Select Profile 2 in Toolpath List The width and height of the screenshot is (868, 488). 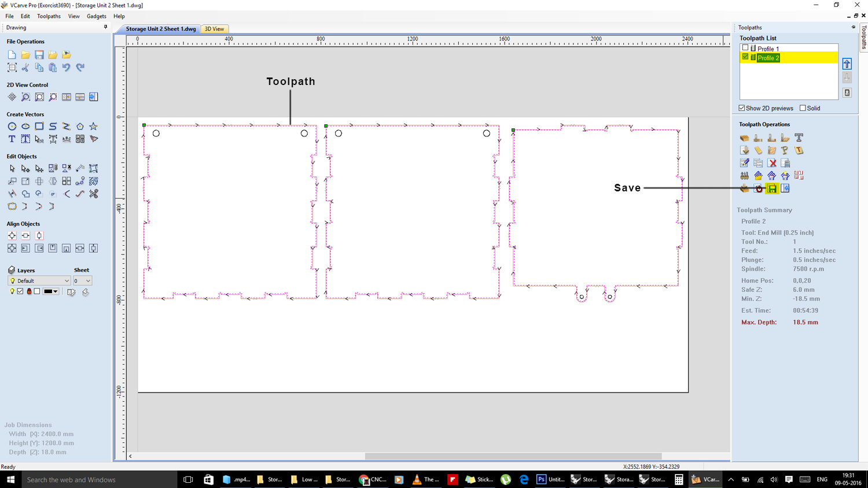click(x=768, y=58)
